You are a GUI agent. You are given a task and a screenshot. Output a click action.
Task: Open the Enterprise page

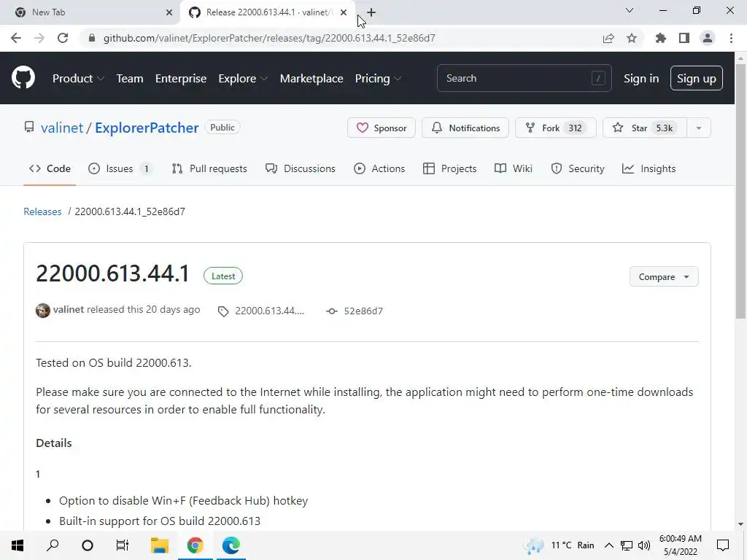[181, 78]
